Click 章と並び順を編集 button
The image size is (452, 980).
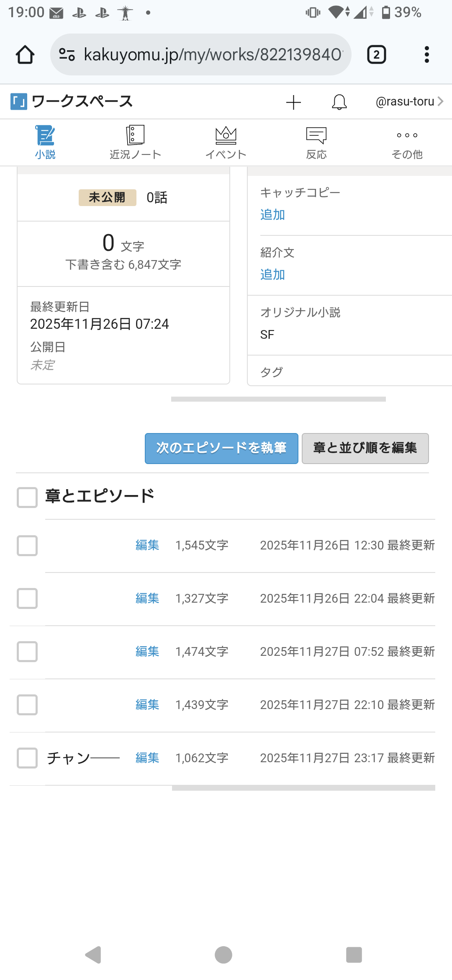click(x=365, y=448)
